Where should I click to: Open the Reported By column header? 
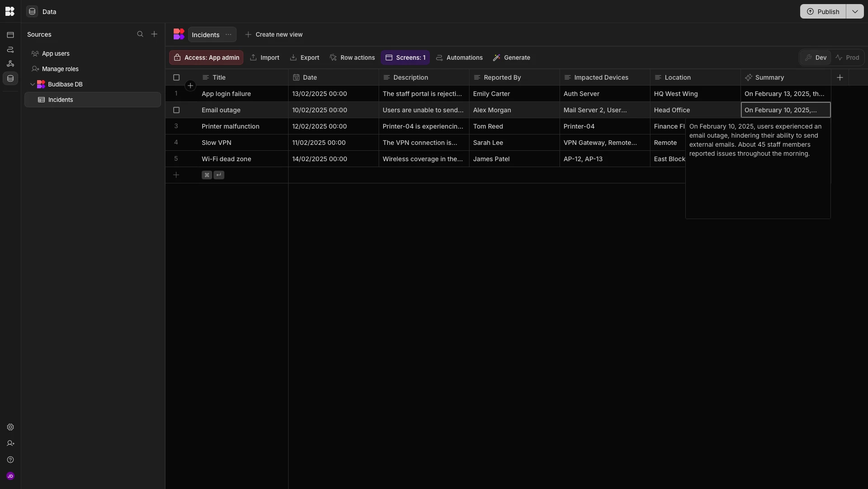514,77
